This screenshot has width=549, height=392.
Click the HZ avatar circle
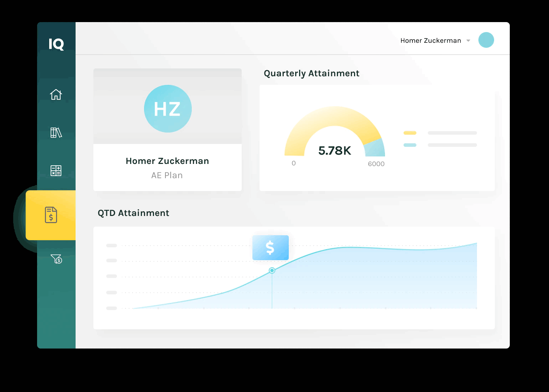(x=168, y=109)
